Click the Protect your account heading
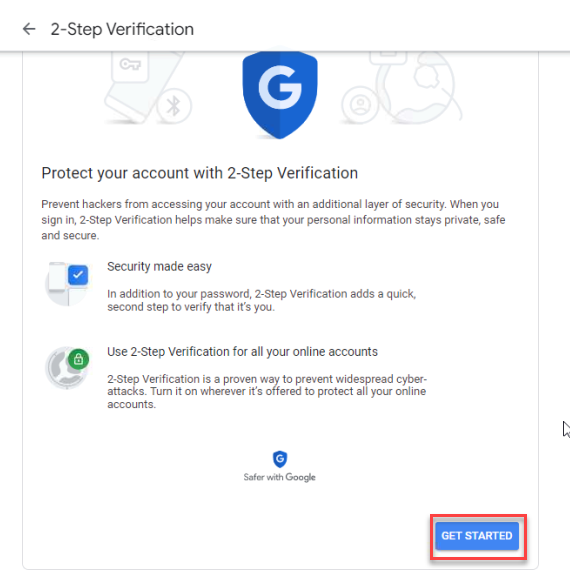570x588 pixels. [x=200, y=173]
